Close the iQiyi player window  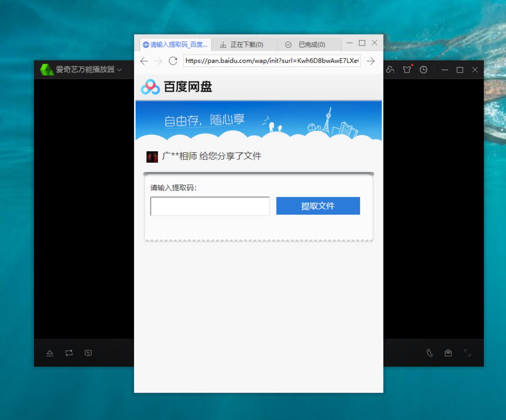[475, 70]
